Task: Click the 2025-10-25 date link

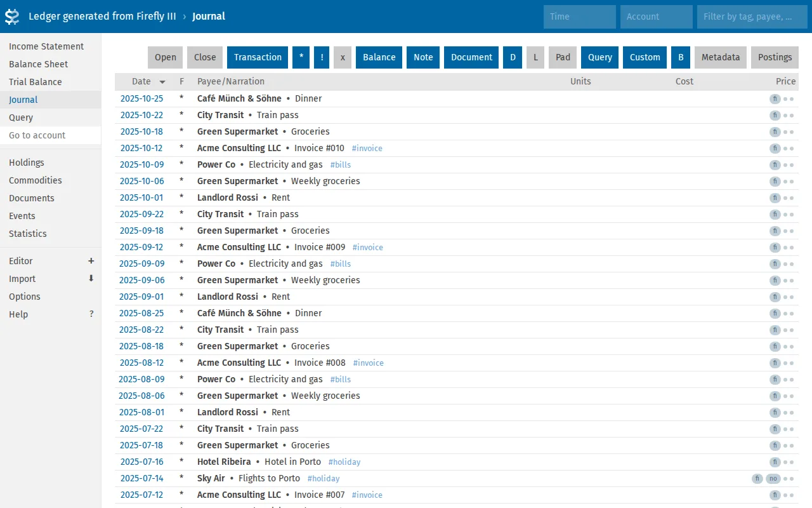Action: coord(141,99)
